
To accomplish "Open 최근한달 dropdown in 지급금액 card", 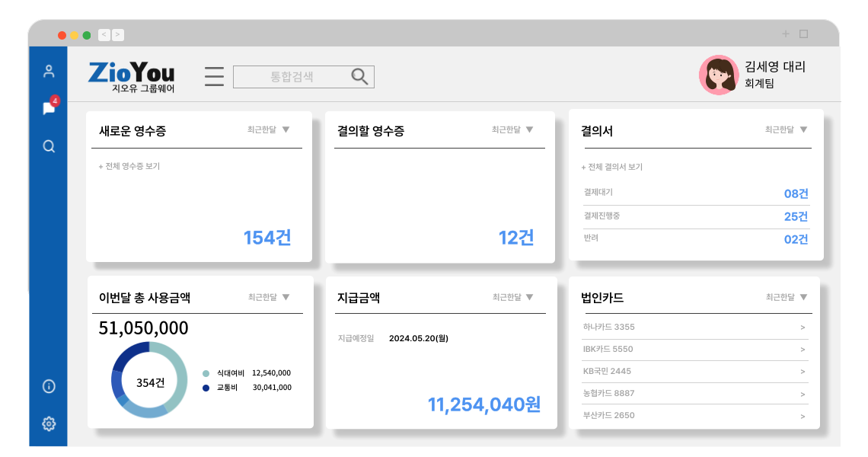I will 513,297.
